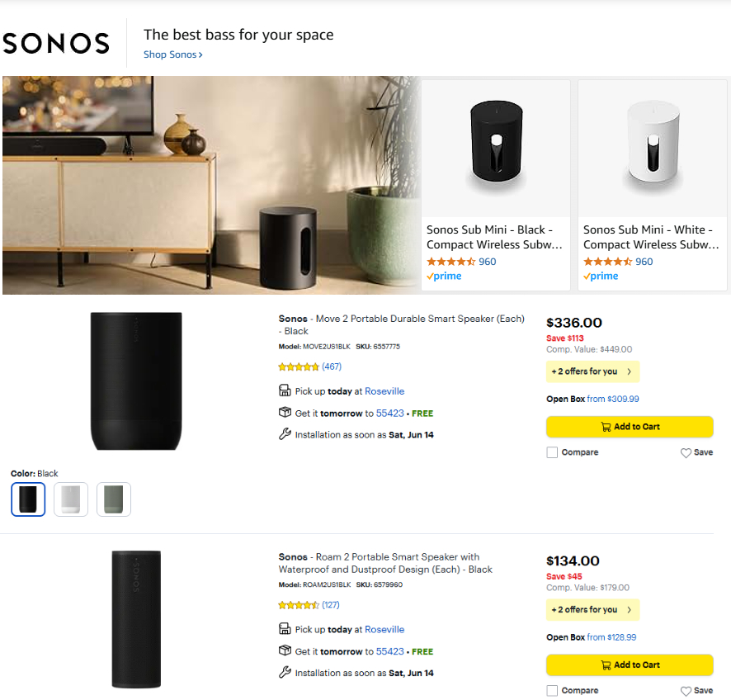
Task: Check Compare box for Move 2 speaker
Action: click(x=552, y=452)
